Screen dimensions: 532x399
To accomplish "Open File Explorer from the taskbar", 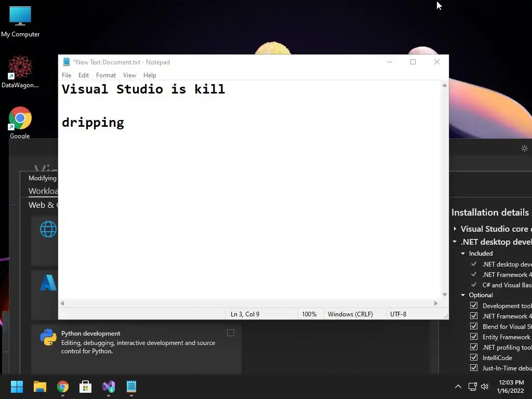I will (39, 387).
